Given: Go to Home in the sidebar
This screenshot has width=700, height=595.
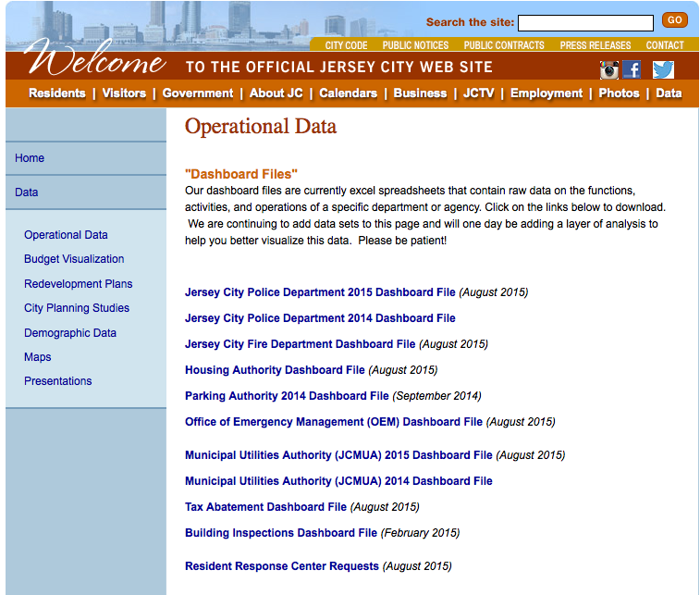Looking at the screenshot, I should point(30,158).
